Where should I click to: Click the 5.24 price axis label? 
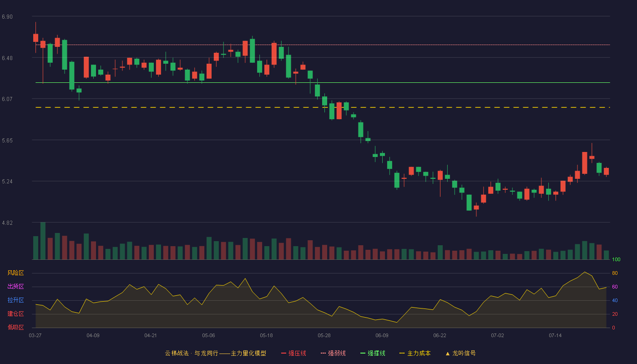click(x=7, y=182)
